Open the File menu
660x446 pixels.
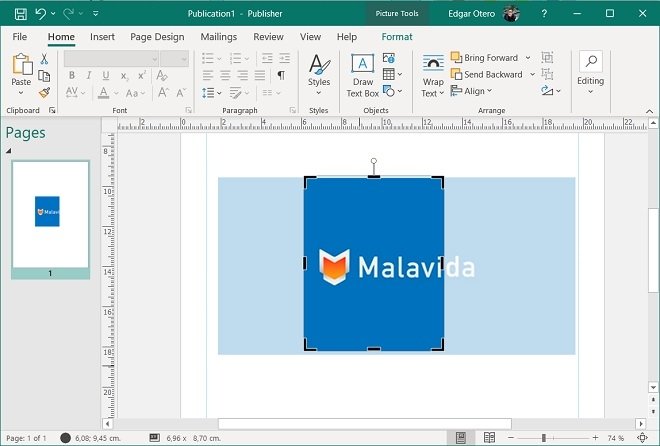click(x=20, y=37)
